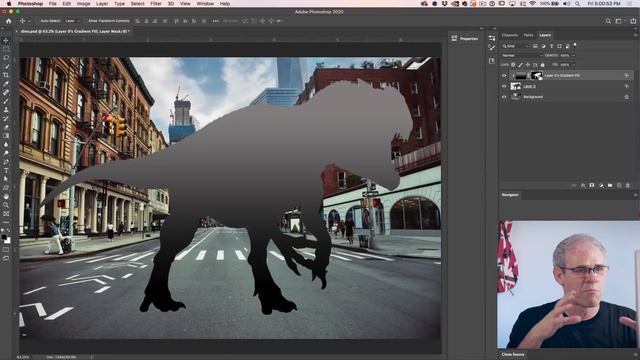Open the Layers panel flyout menu
This screenshot has width=640, height=360.
635,35
